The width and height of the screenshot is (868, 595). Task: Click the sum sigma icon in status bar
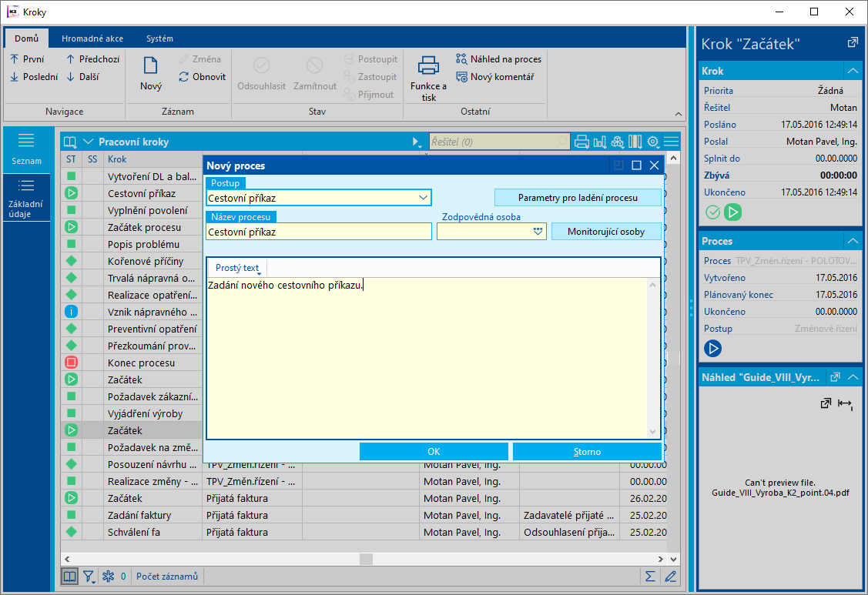[x=650, y=576]
